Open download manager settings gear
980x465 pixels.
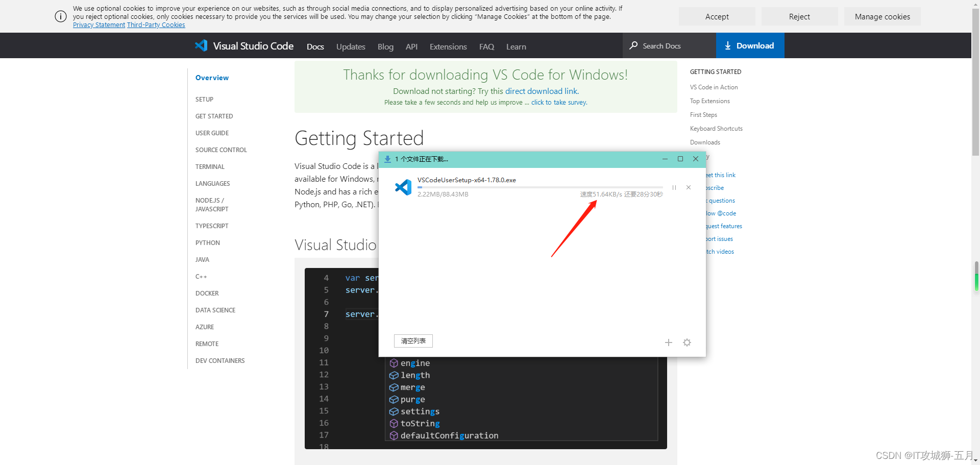tap(687, 342)
